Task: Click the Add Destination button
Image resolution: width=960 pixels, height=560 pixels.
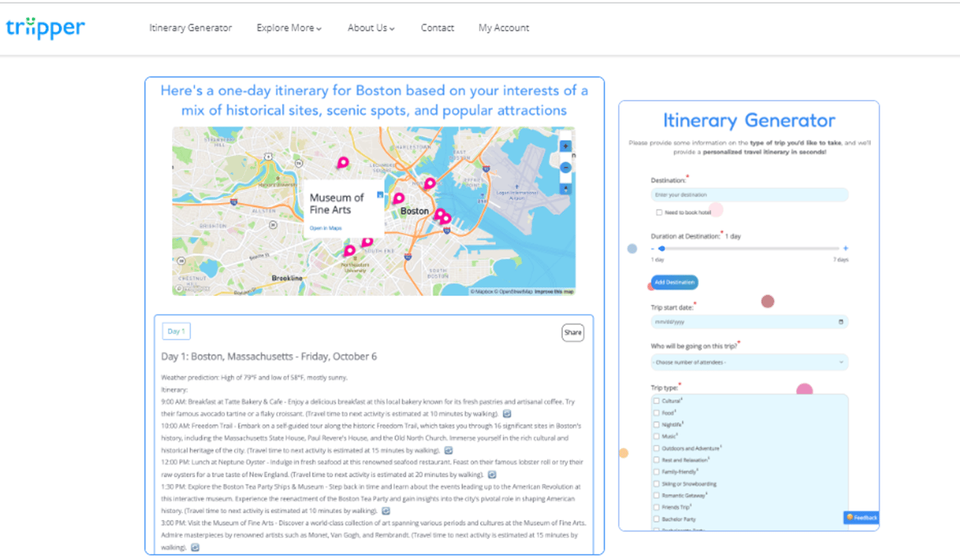Action: pos(675,282)
